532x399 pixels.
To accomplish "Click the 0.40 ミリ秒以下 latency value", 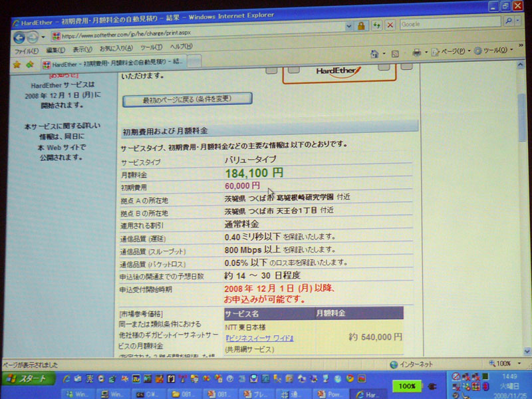I will pos(253,237).
